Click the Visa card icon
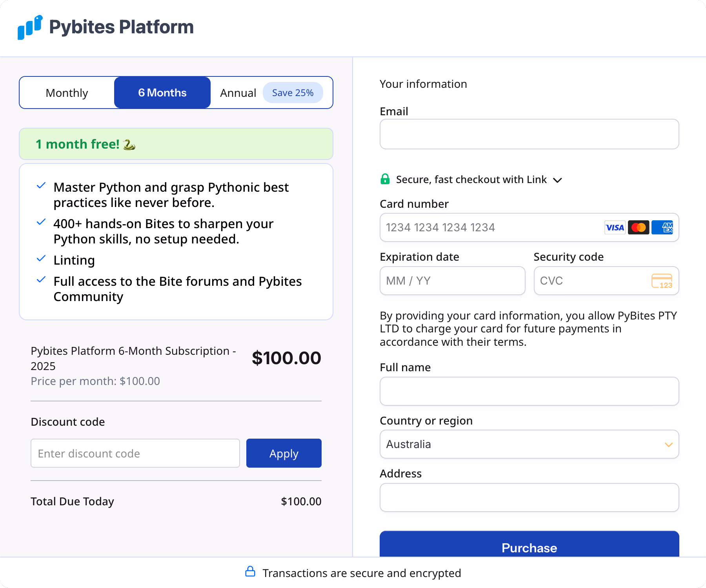Viewport: 706px width, 588px height. coord(615,227)
